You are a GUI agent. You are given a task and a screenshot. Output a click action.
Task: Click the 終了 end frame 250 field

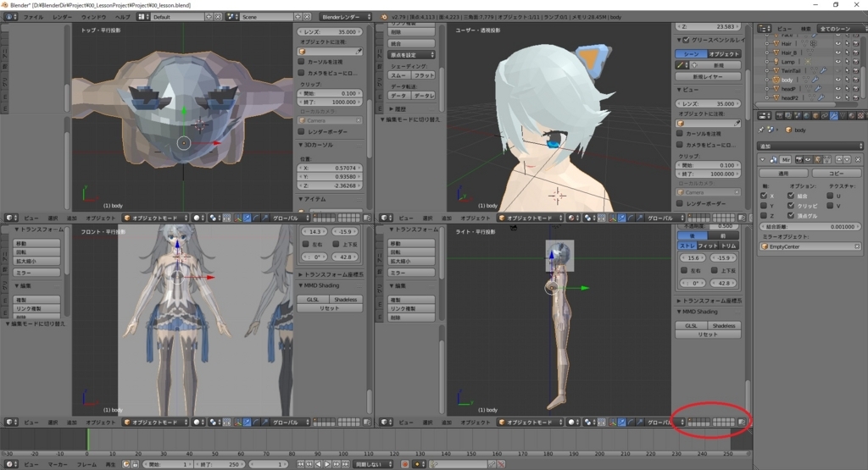[x=220, y=464]
